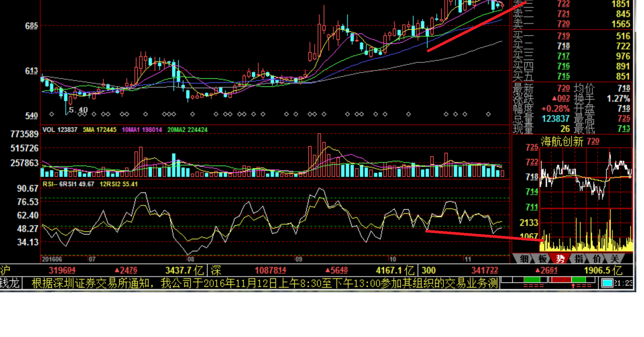This screenshot has height=337, width=644.
Task: Click the 613 price axis label
Action: click(x=32, y=71)
